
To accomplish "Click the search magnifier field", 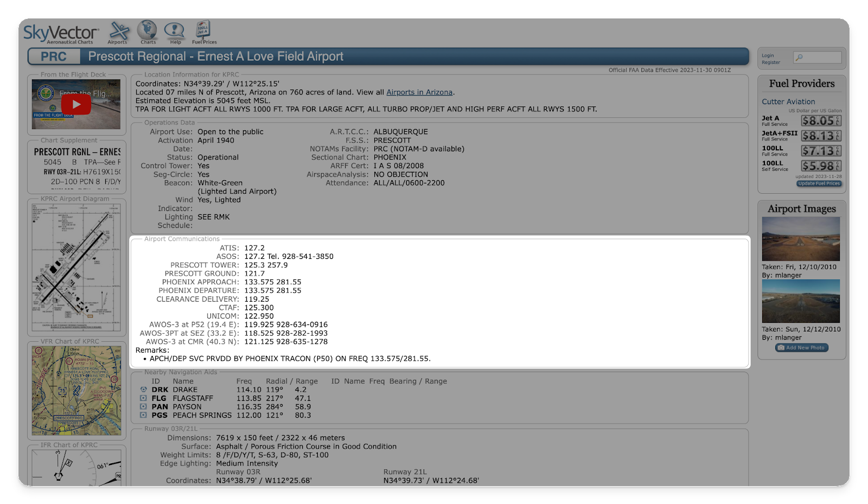I will (818, 58).
